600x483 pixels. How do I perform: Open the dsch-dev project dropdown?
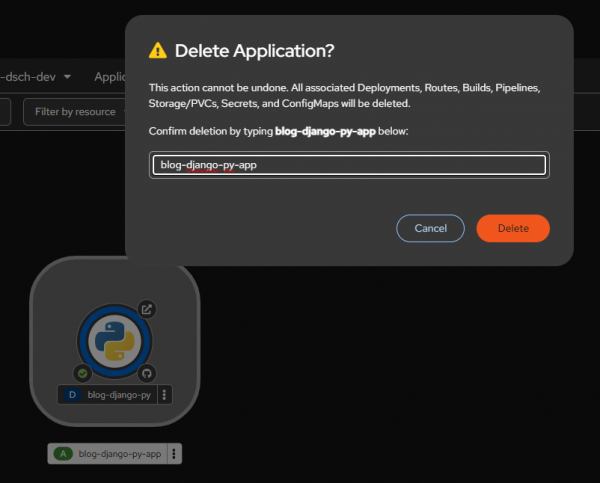click(x=40, y=77)
